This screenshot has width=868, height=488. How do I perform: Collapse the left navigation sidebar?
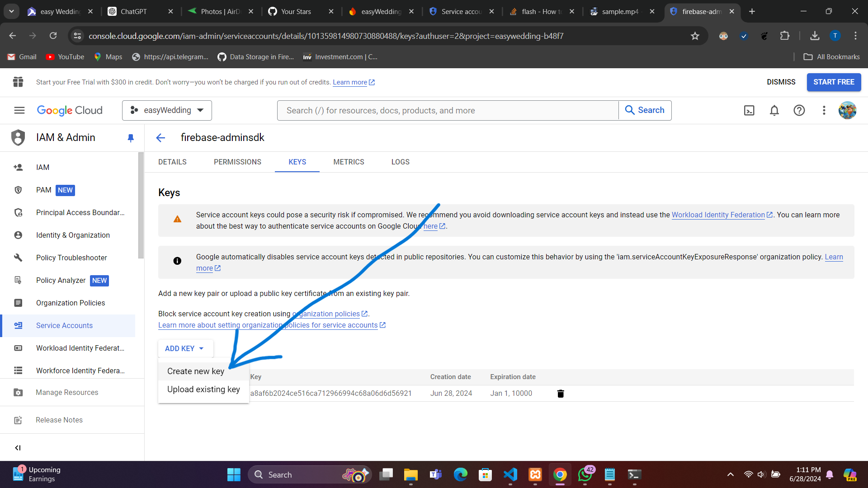coord(18,448)
